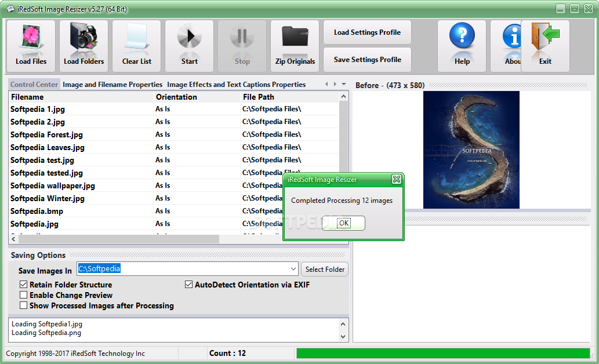Screen dimensions: 599x364
Task: Open the Image and Filename Properties tab
Action: click(112, 85)
